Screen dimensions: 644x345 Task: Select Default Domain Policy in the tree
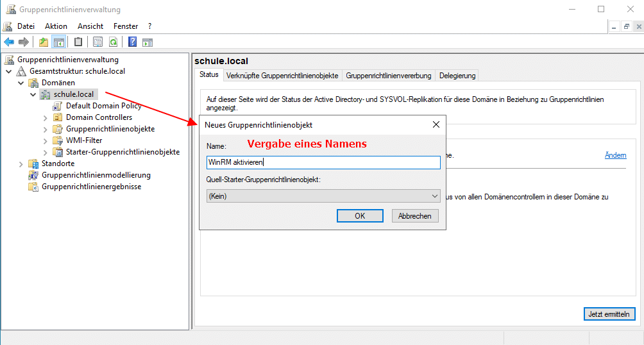coord(103,106)
